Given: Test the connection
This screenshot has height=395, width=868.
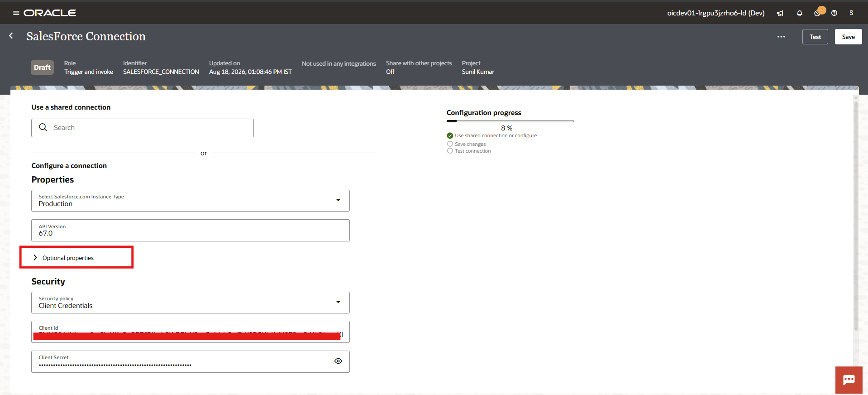Looking at the screenshot, I should coord(815,37).
